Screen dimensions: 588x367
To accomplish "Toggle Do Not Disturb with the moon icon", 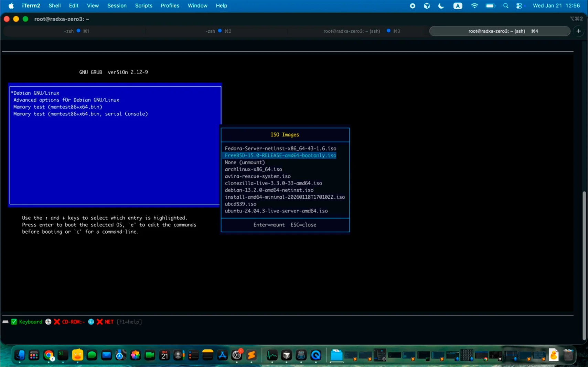I will click(x=441, y=5).
